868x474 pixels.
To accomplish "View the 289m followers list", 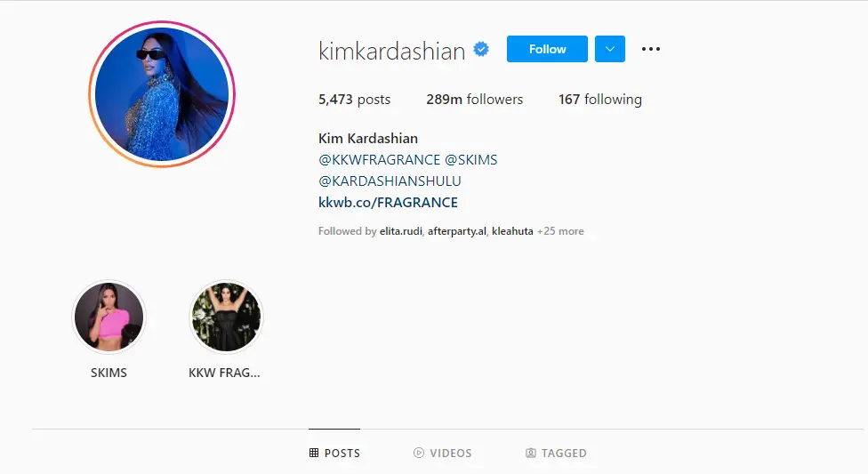I will click(x=474, y=99).
